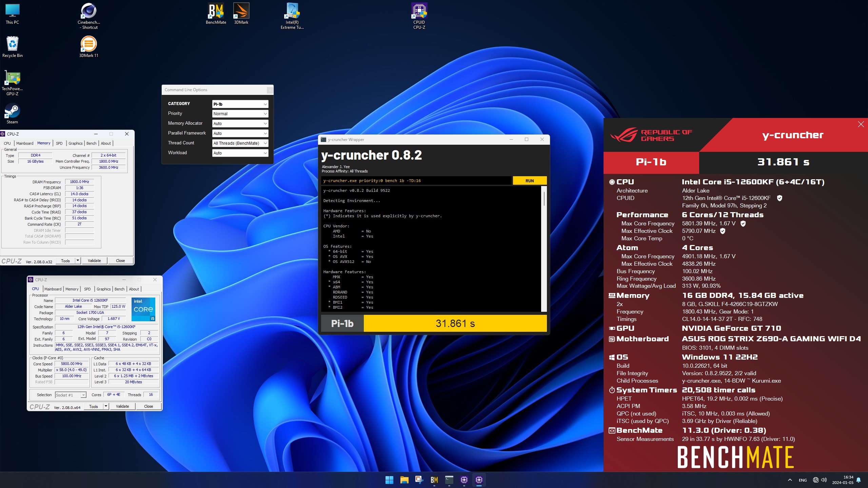The height and width of the screenshot is (488, 868).
Task: Click the 'Intel Core i5 12600KF' name field
Action: 90,300
